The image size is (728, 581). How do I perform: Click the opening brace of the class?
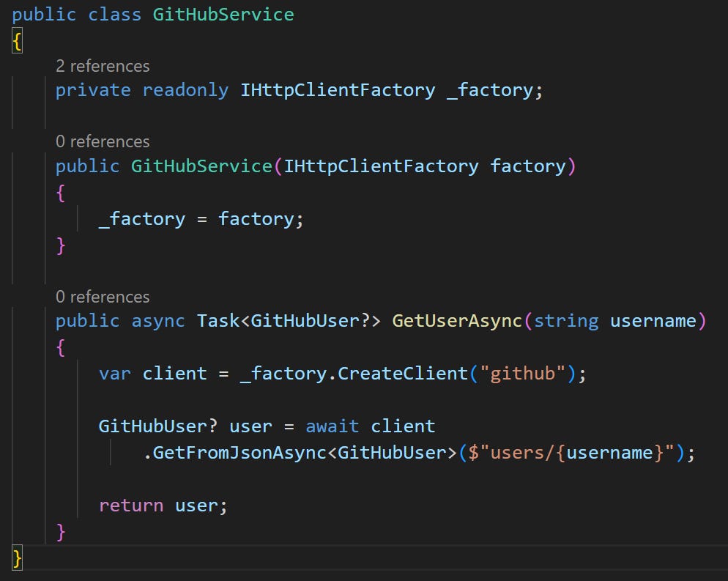click(x=16, y=40)
